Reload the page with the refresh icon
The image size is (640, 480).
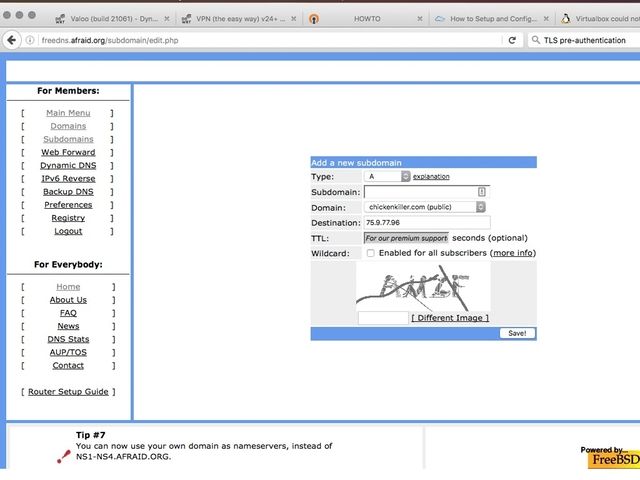512,40
